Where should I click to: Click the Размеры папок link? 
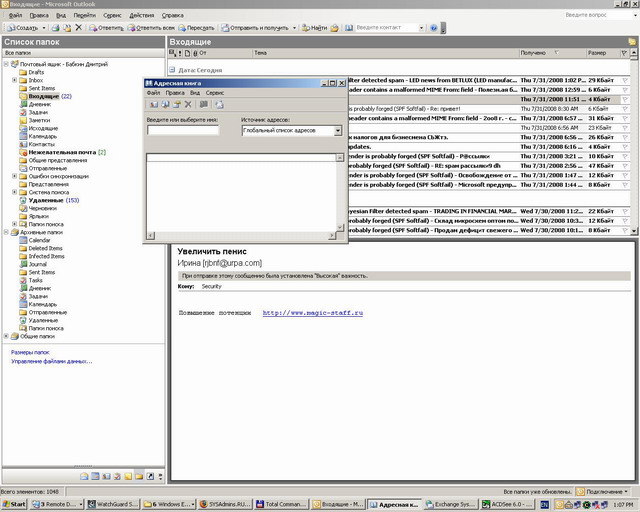tap(30, 352)
